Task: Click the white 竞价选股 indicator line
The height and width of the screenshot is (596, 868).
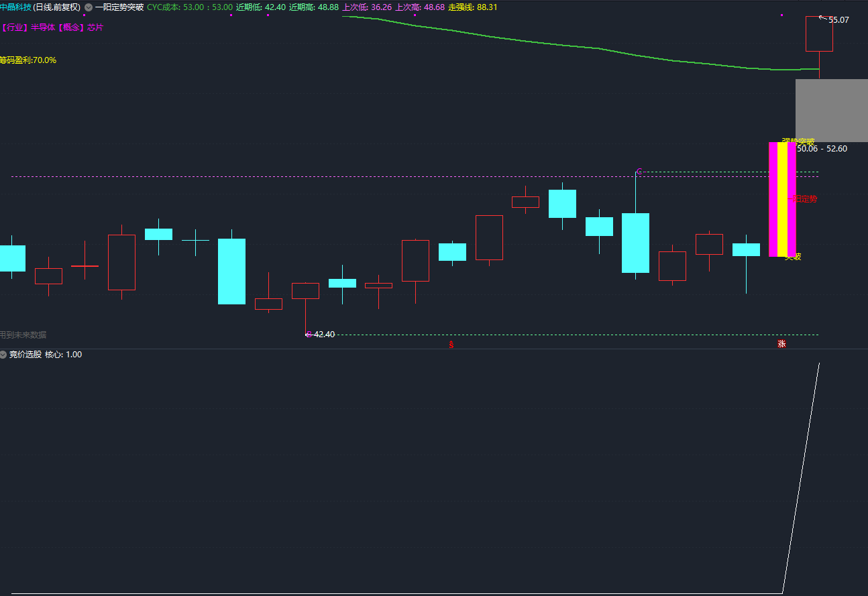Action: pyautogui.click(x=801, y=477)
